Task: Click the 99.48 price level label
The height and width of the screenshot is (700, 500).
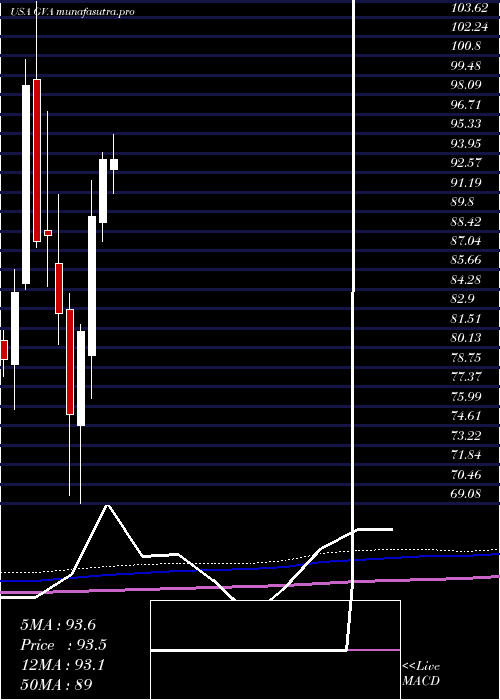Action: (x=467, y=65)
